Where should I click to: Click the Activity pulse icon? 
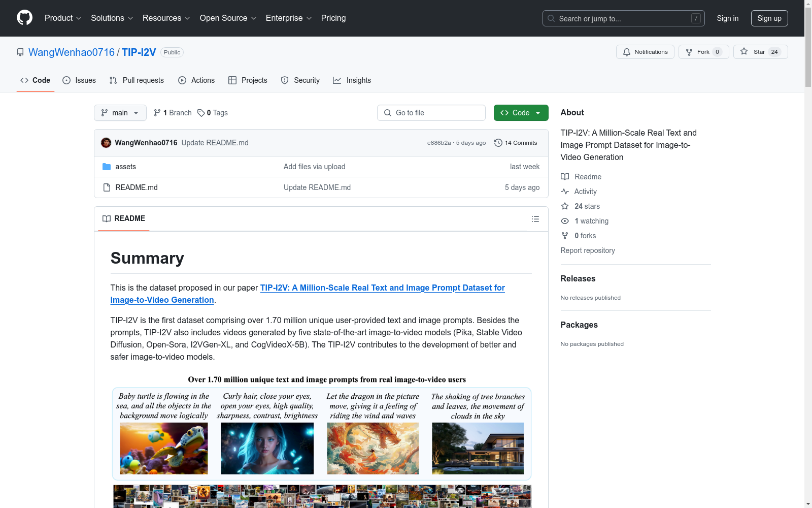(565, 192)
